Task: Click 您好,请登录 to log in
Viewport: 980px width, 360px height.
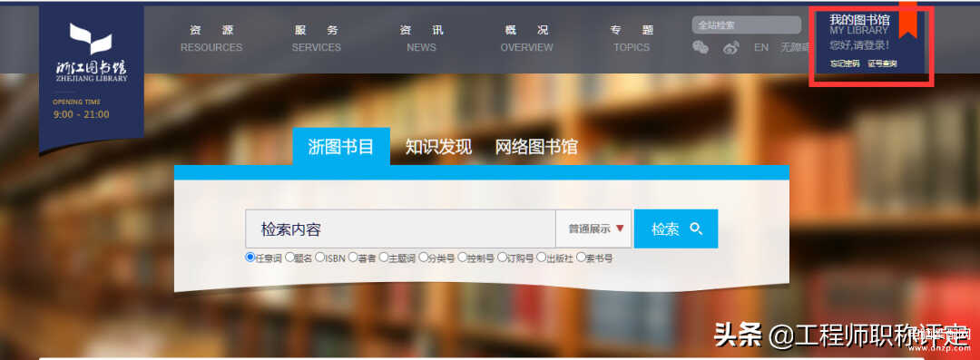Action: (x=859, y=45)
